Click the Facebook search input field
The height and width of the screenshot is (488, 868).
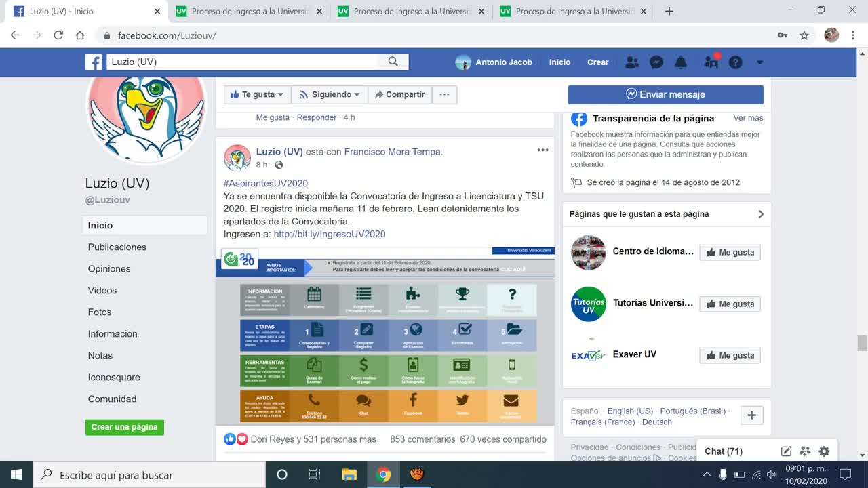242,62
